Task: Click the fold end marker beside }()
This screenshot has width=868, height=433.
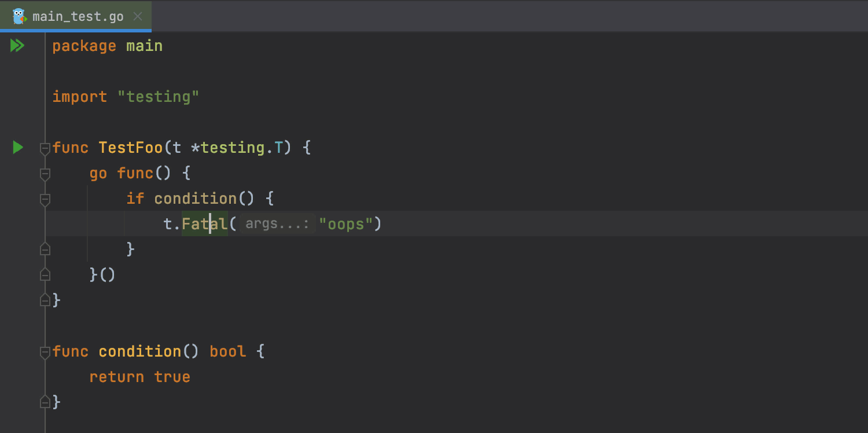Action: (x=45, y=274)
